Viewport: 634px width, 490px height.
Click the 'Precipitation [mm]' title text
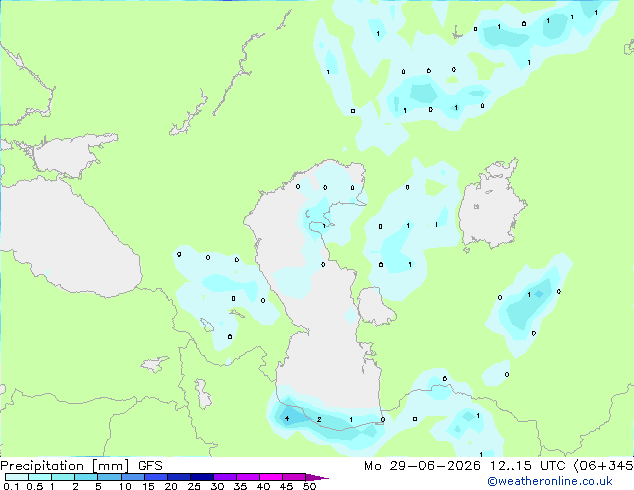coord(65,466)
